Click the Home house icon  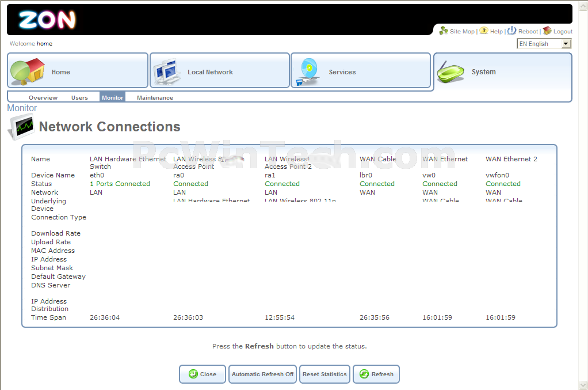(28, 71)
